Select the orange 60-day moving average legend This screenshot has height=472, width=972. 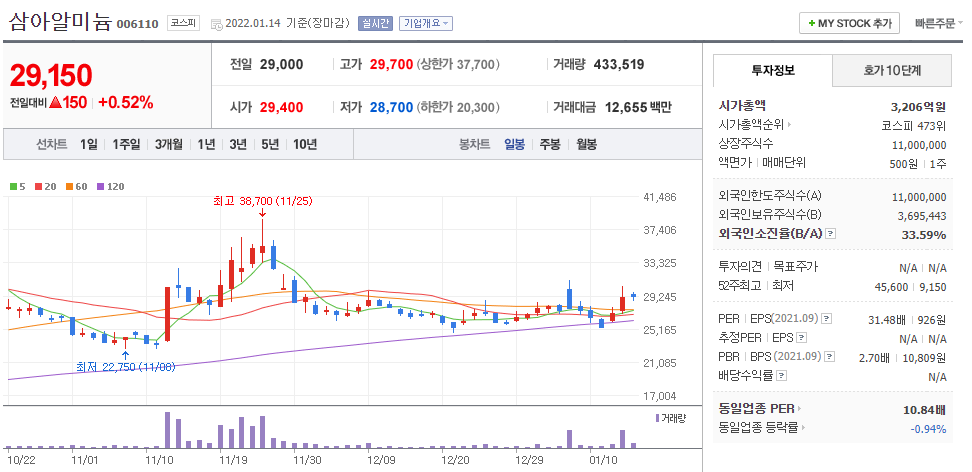tap(76, 186)
